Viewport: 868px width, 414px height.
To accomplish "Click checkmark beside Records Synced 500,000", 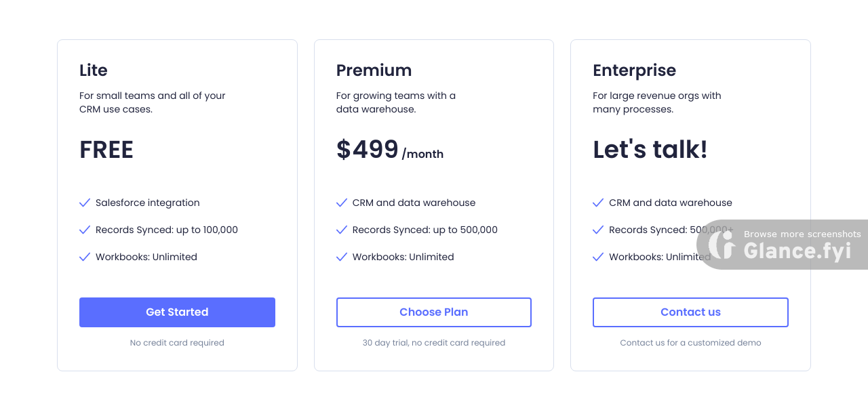I will [342, 230].
